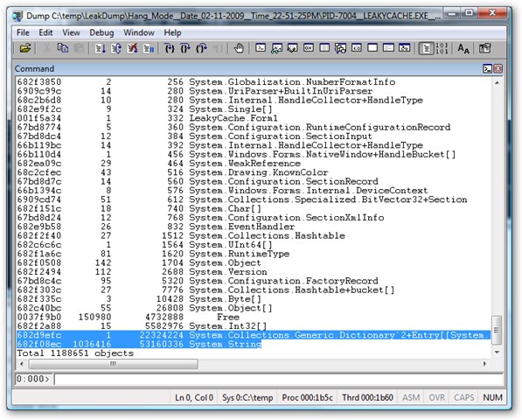
Task: Click the Step Into braces icon
Action: (x=170, y=48)
